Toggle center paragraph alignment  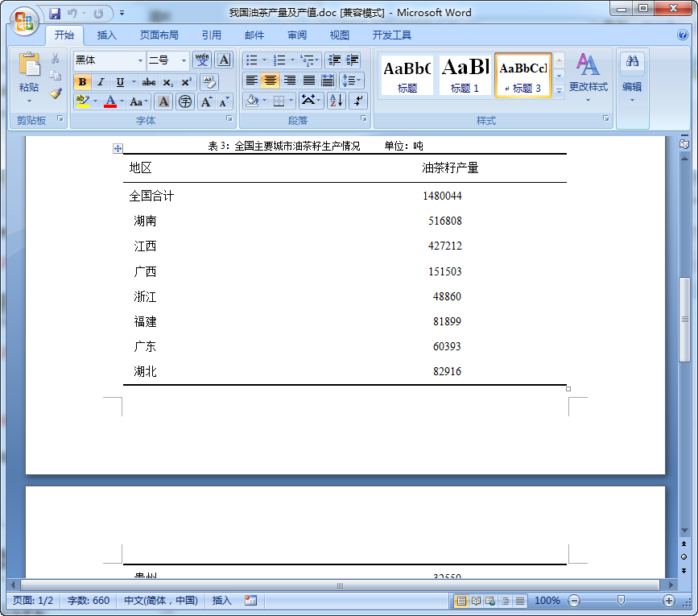tap(271, 81)
